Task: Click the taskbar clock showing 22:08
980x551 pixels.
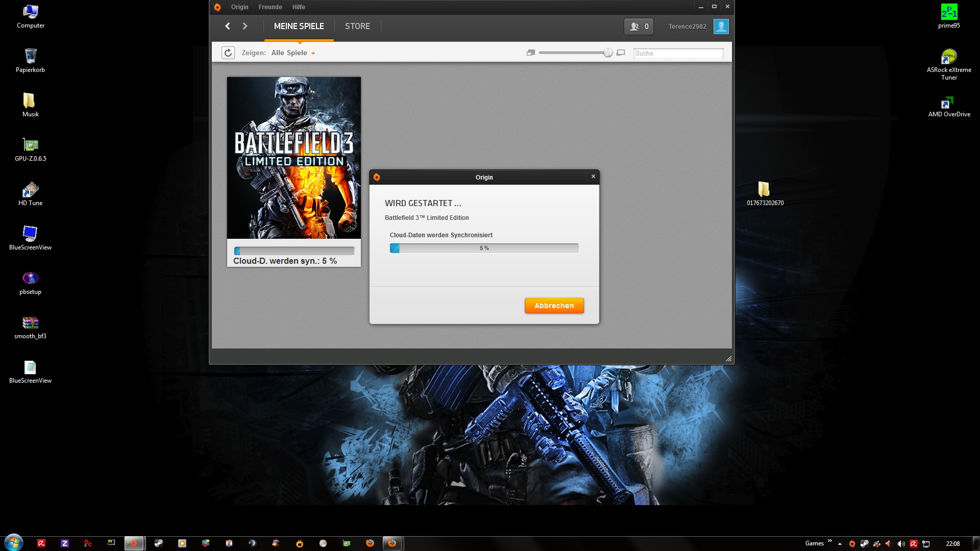Action: click(x=952, y=544)
